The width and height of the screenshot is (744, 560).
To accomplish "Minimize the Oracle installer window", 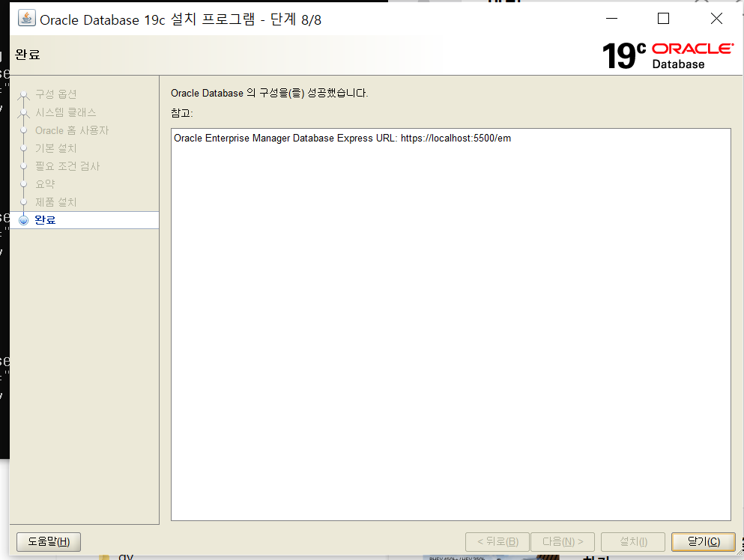I will [611, 19].
